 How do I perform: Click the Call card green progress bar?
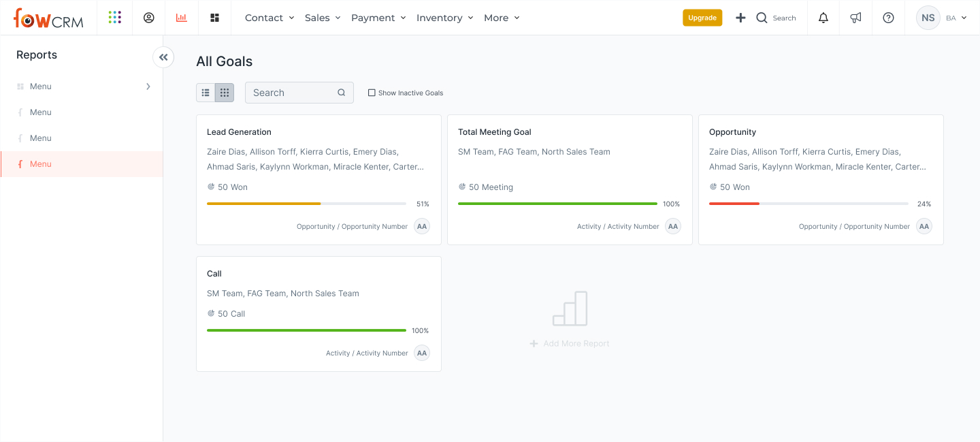(x=306, y=330)
